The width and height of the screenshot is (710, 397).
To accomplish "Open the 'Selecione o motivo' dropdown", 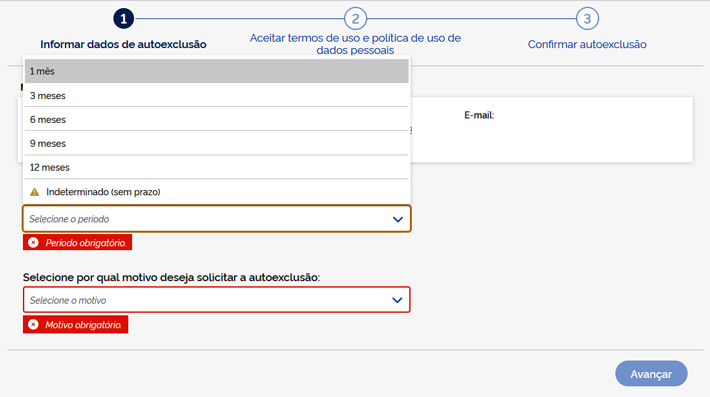I will (x=216, y=300).
